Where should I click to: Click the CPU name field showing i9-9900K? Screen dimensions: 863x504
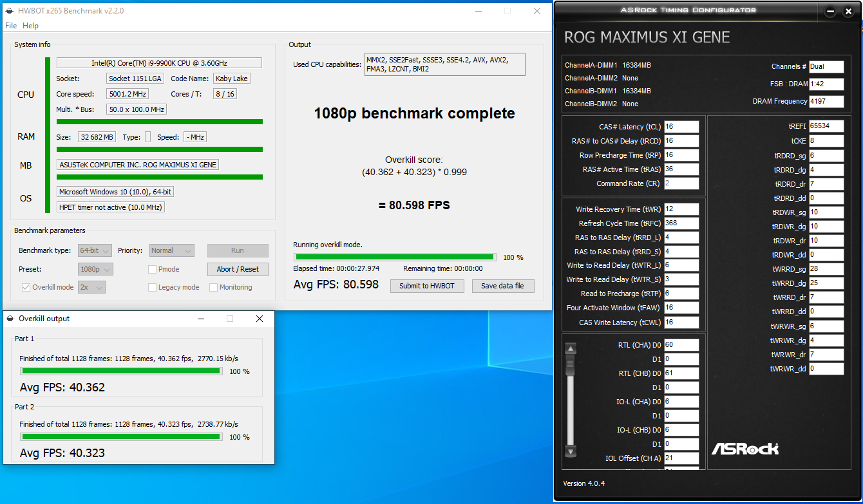(x=159, y=63)
